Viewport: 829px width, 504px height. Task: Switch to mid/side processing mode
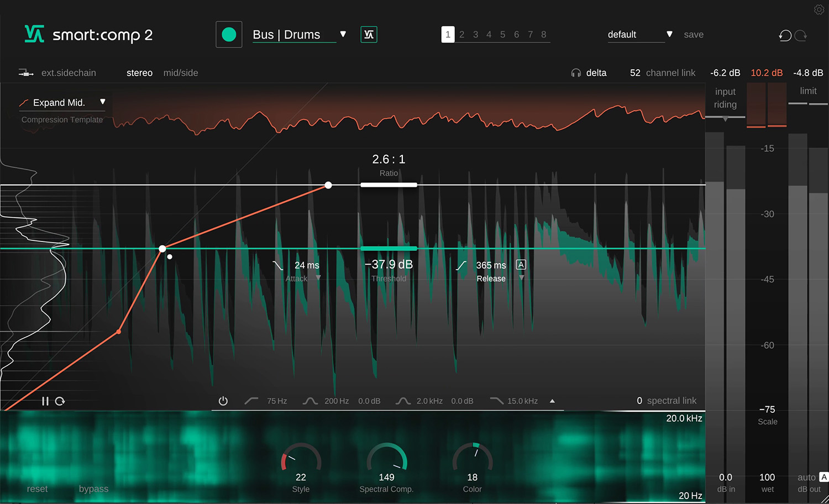point(181,73)
